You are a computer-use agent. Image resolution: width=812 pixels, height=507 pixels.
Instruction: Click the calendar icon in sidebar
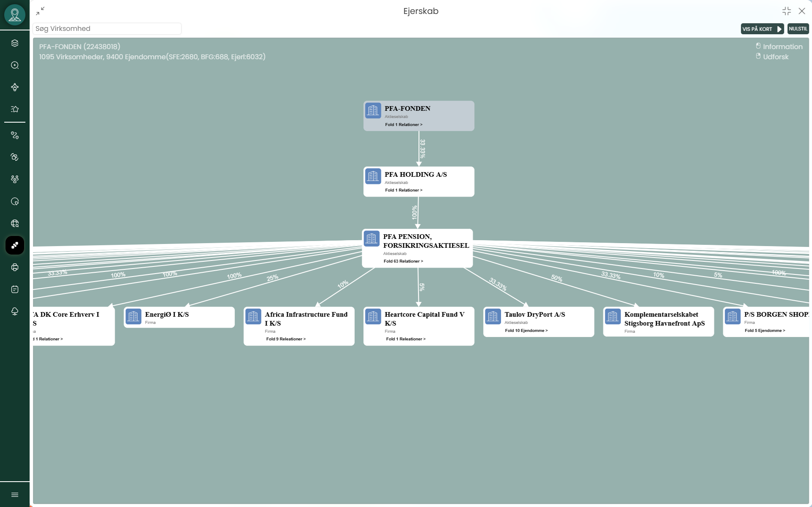[15, 289]
